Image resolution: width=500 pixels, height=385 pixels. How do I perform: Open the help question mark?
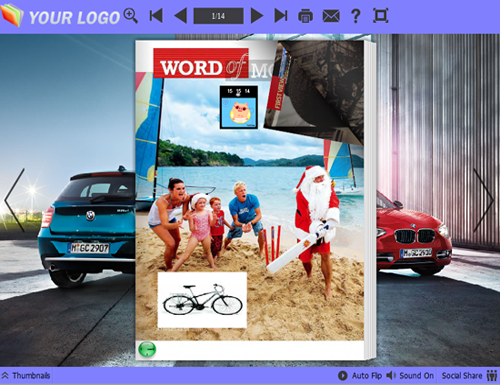(x=356, y=16)
